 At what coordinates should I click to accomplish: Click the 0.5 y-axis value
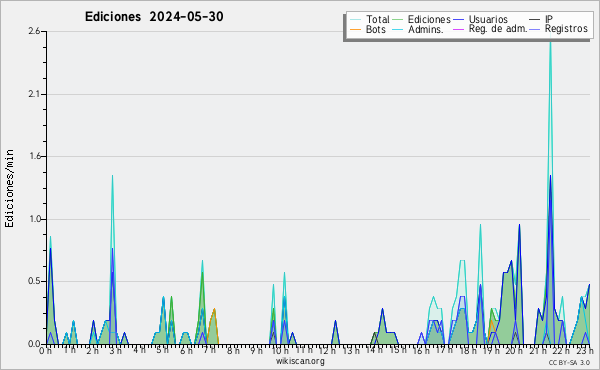(x=34, y=282)
